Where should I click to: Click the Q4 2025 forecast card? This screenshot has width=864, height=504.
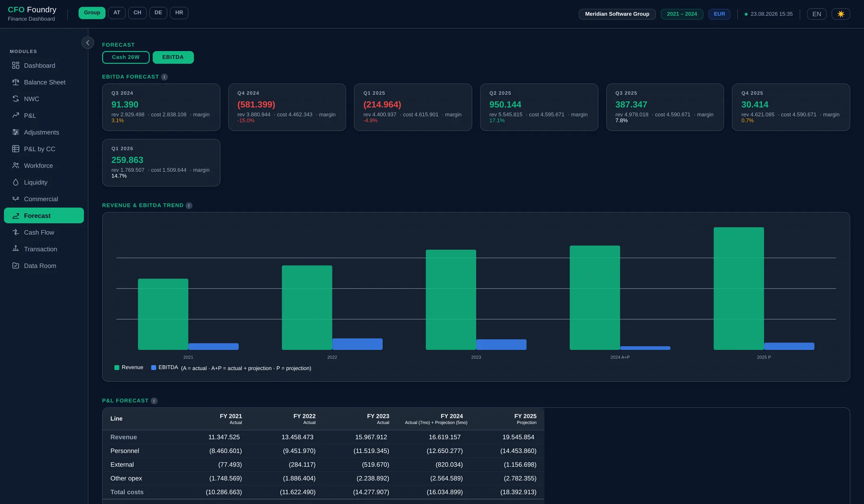[791, 107]
